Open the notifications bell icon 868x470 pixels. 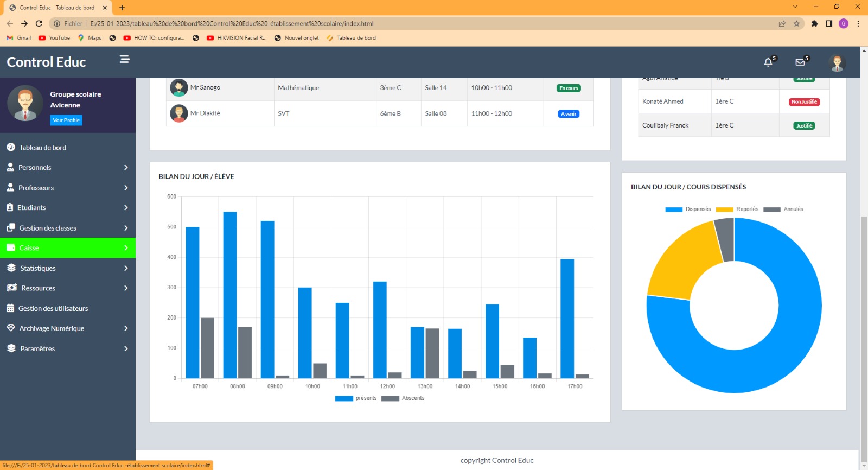pyautogui.click(x=768, y=62)
